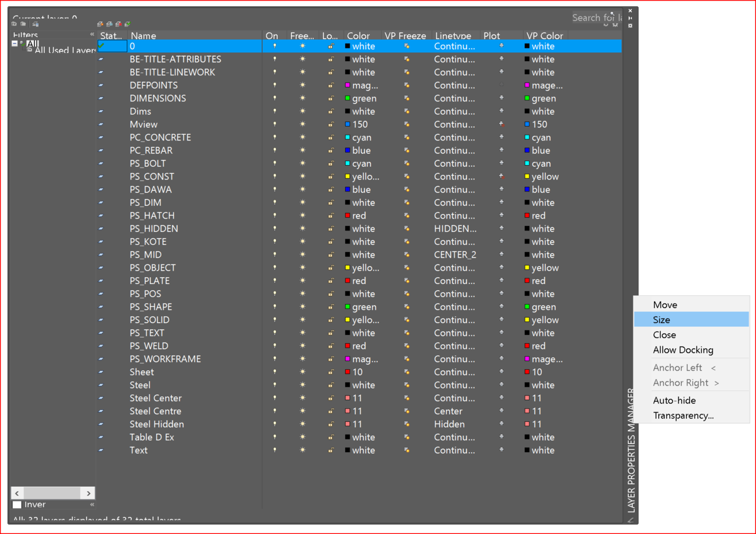Click the Delete Layer icon
Image resolution: width=756 pixels, height=534 pixels.
(118, 24)
